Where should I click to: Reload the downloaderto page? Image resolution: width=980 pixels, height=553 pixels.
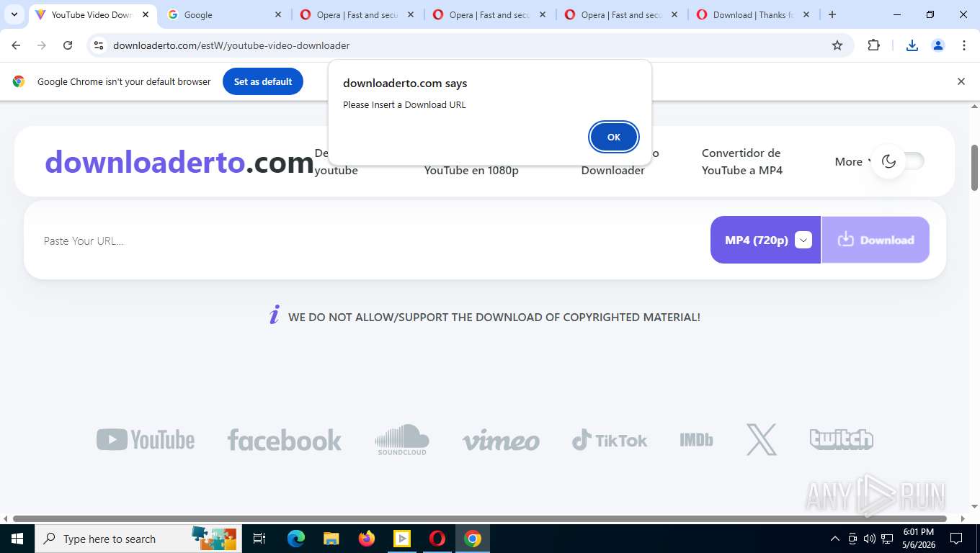pos(68,45)
